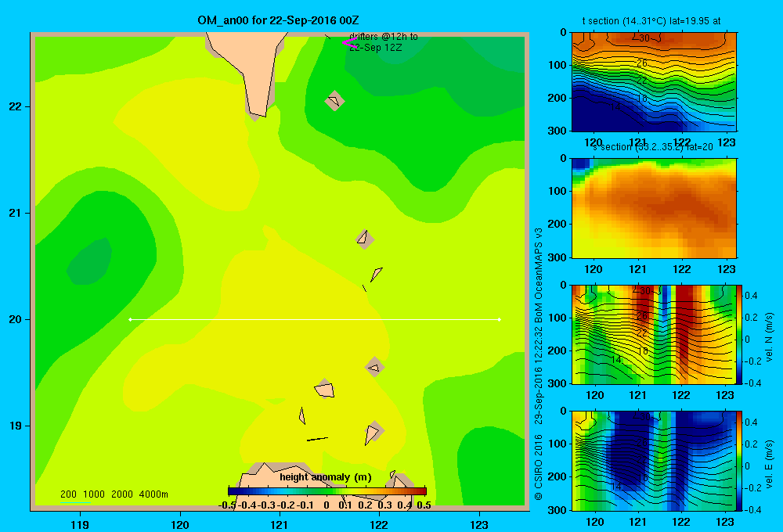Click the east endpoint of the white section line
Image resolution: width=783 pixels, height=532 pixels.
click(500, 319)
